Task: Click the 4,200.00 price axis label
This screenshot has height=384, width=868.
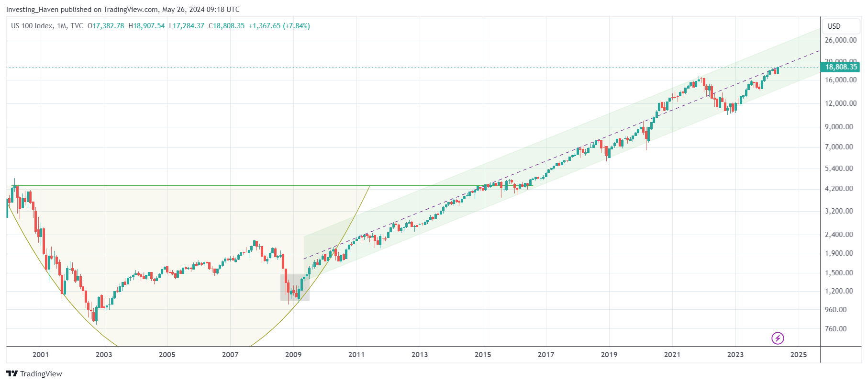Action: [x=839, y=189]
